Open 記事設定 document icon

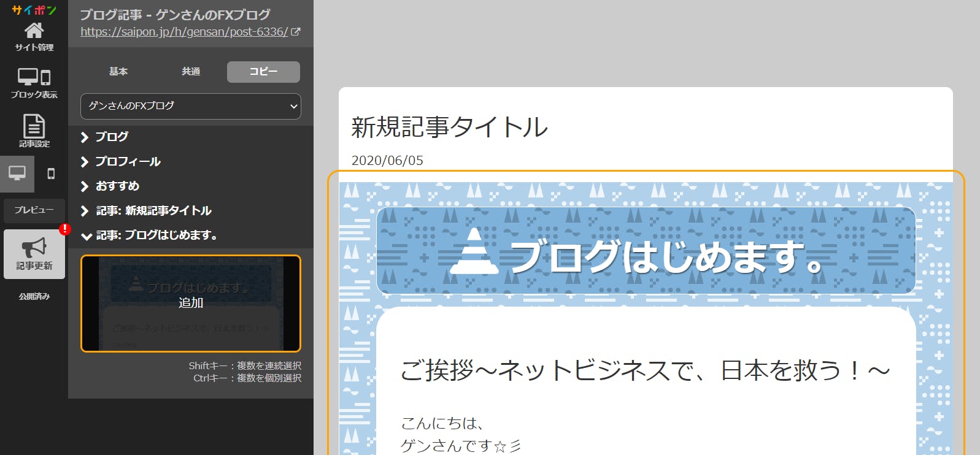click(34, 126)
